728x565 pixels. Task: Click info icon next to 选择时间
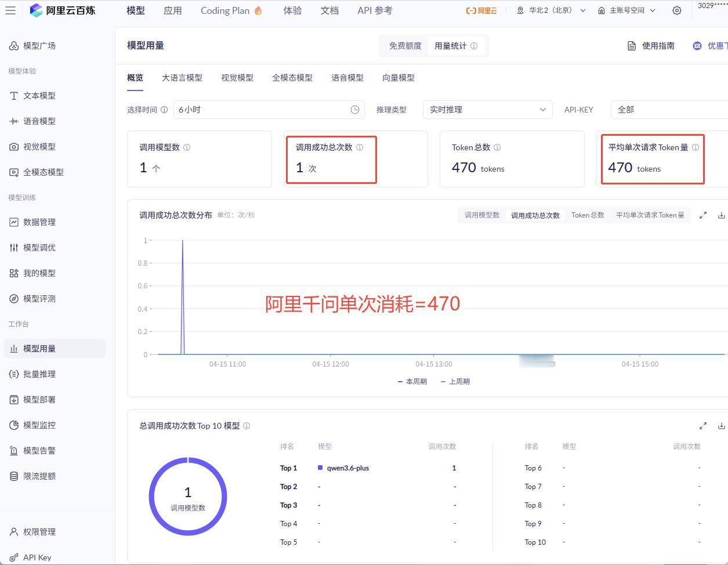(x=164, y=110)
